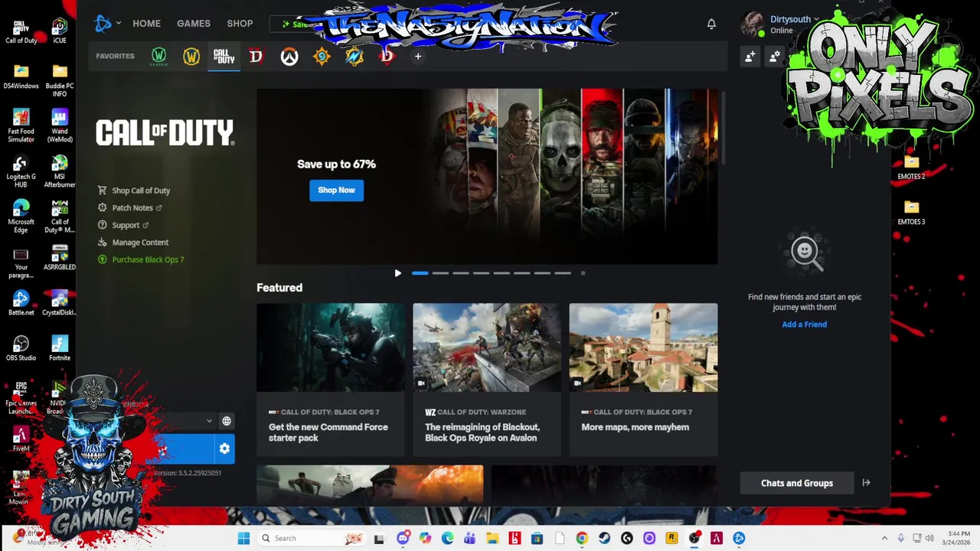The width and height of the screenshot is (980, 551).
Task: Open game settings gear next to Play
Action: coord(224,449)
